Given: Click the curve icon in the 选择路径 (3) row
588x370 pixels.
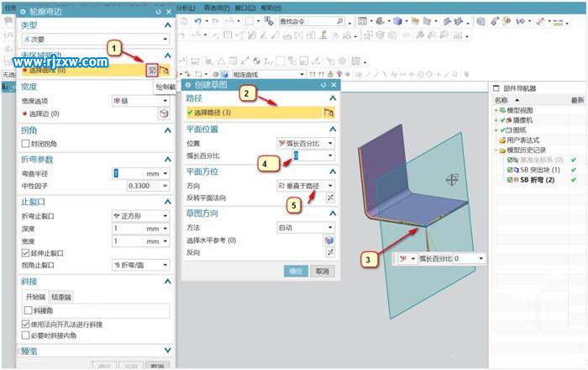Looking at the screenshot, I should (329, 112).
